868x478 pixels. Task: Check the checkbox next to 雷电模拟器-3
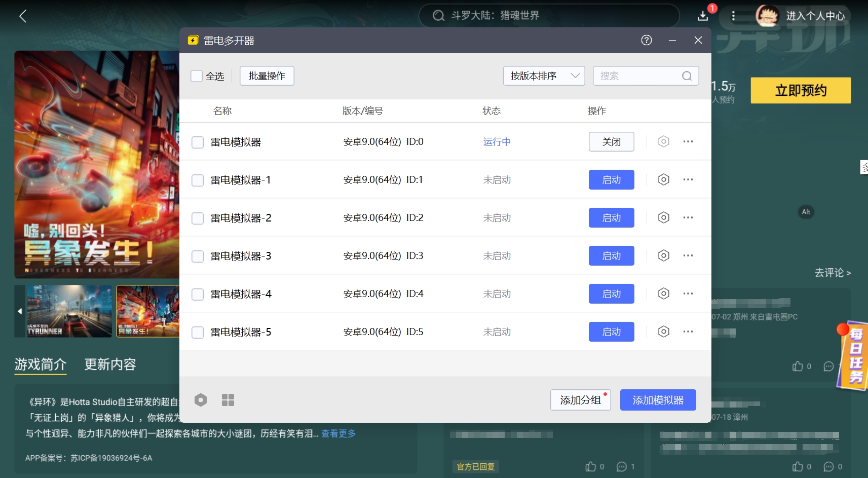197,255
